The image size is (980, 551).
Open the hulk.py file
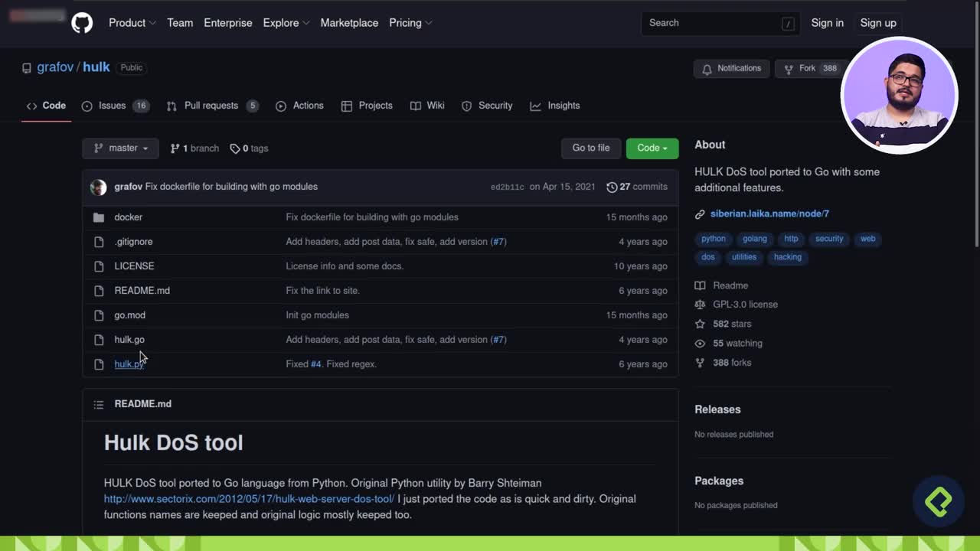click(x=129, y=364)
